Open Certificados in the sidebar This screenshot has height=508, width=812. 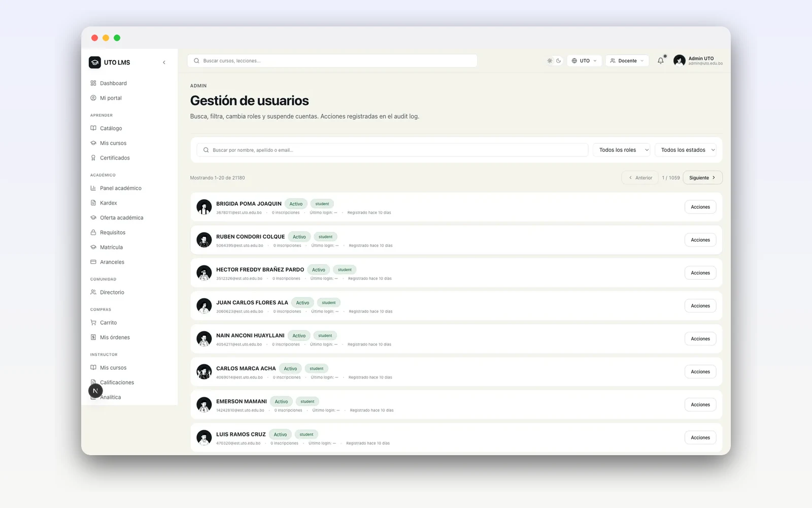[115, 158]
